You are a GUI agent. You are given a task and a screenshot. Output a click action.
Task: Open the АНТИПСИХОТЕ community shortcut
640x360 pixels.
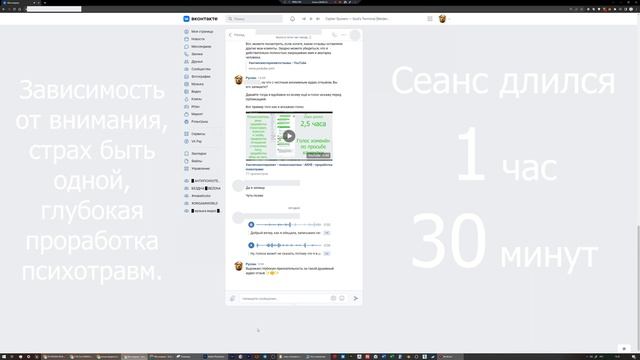pos(202,181)
